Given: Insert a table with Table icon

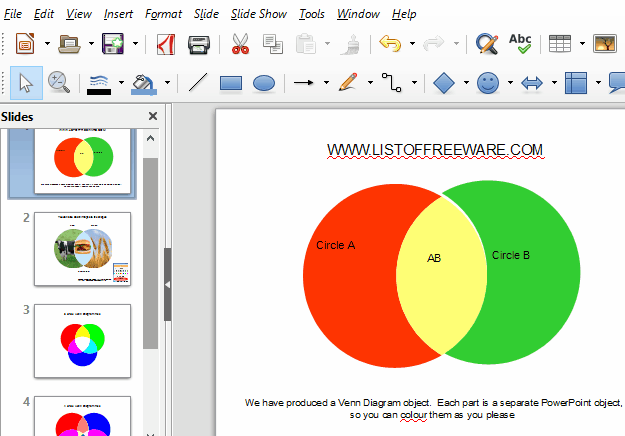Looking at the screenshot, I should (560, 43).
